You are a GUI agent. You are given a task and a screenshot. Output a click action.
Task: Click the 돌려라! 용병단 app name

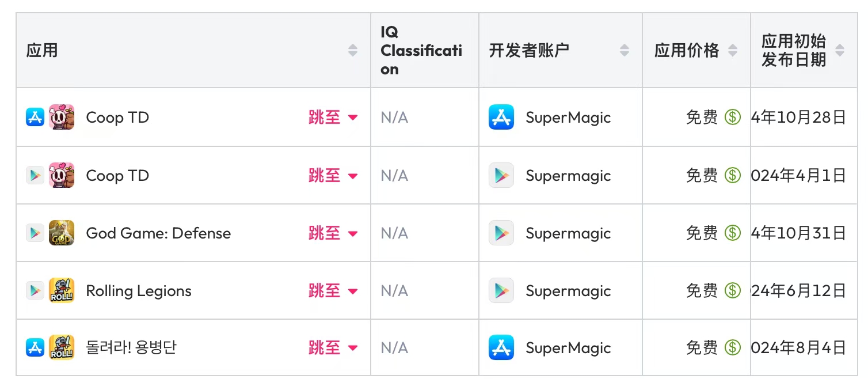coord(131,347)
